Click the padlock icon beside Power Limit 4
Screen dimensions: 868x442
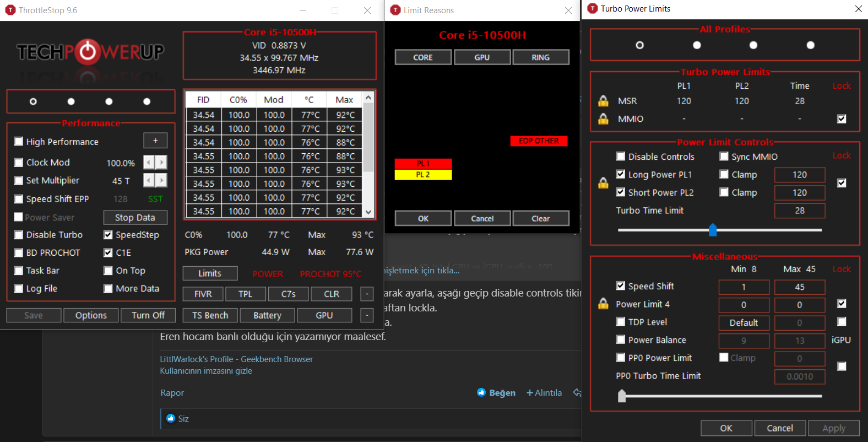(x=604, y=304)
